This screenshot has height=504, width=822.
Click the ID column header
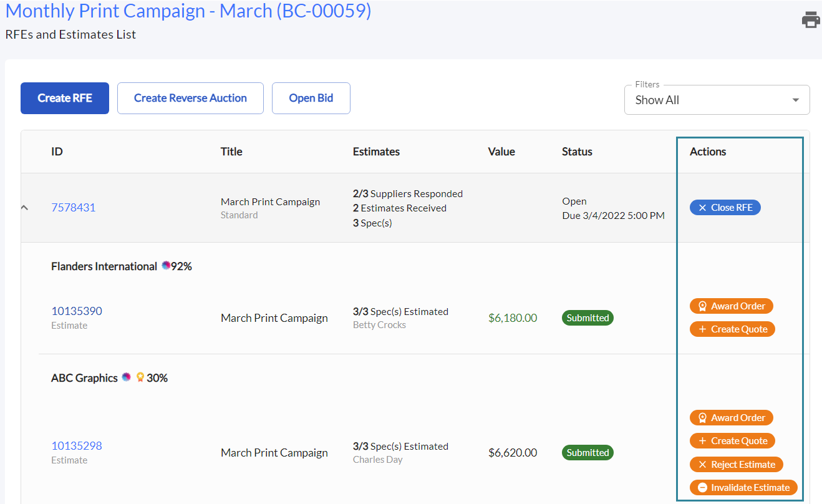click(x=57, y=152)
